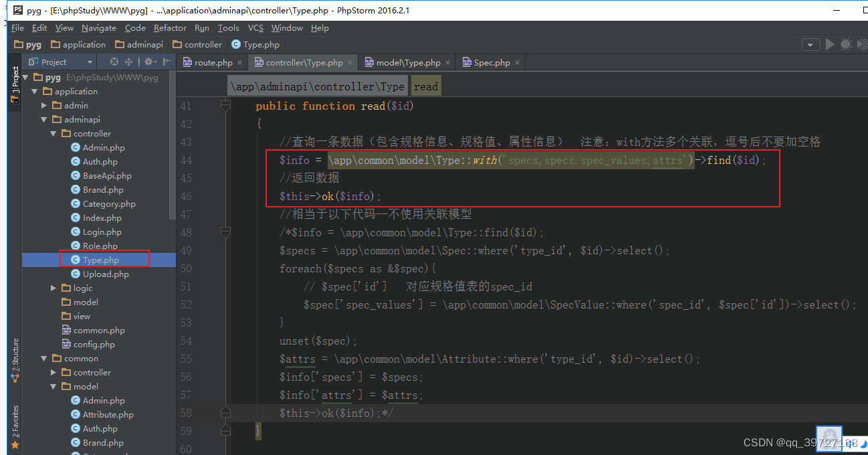The width and height of the screenshot is (868, 455).
Task: Toggle the 7: Structure tool window button
Action: pos(15,361)
